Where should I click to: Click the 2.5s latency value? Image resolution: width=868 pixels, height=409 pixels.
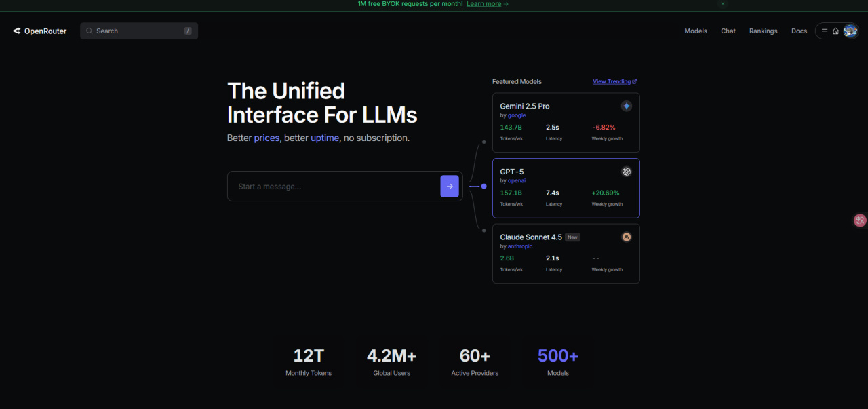pyautogui.click(x=552, y=128)
